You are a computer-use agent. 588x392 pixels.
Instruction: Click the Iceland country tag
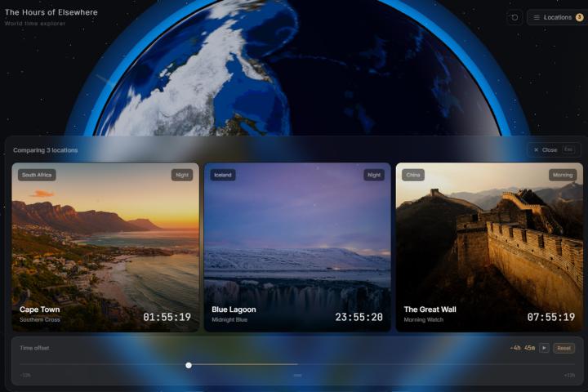point(223,175)
